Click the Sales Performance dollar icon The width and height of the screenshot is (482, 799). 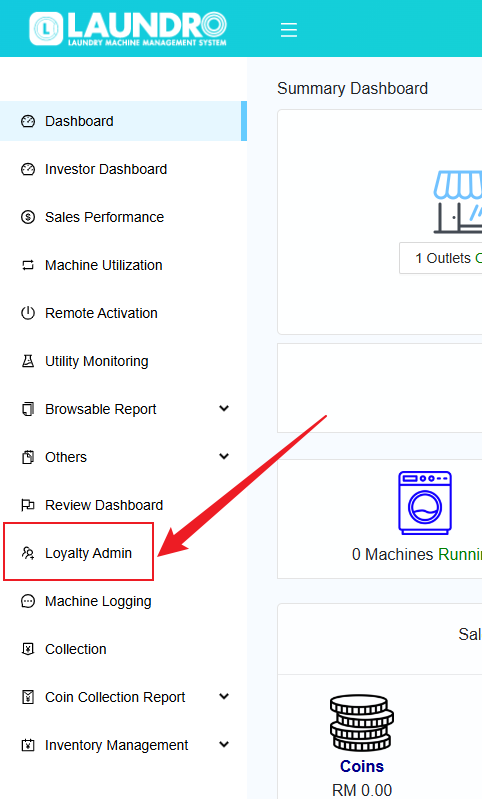pyautogui.click(x=28, y=217)
